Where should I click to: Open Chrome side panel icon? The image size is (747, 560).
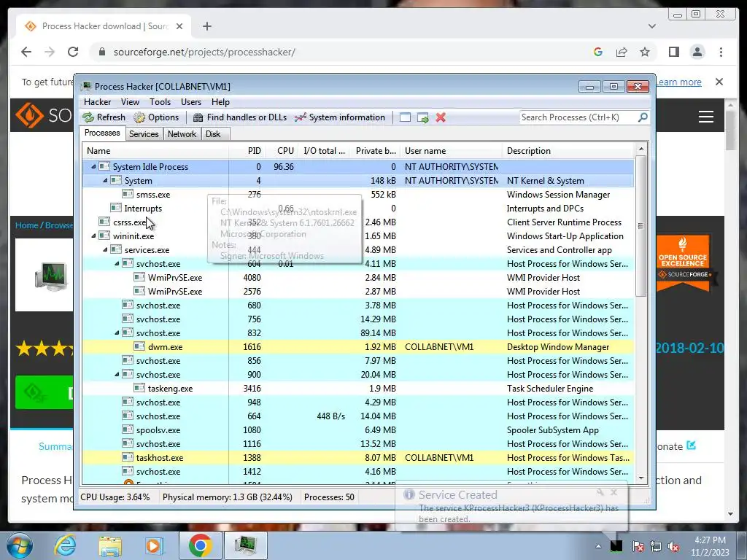[673, 52]
